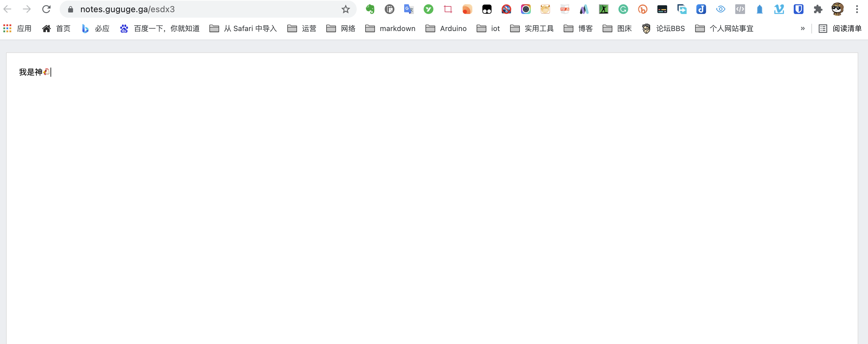Open the puzzle-piece Extensions menu
The image size is (868, 344).
click(818, 9)
